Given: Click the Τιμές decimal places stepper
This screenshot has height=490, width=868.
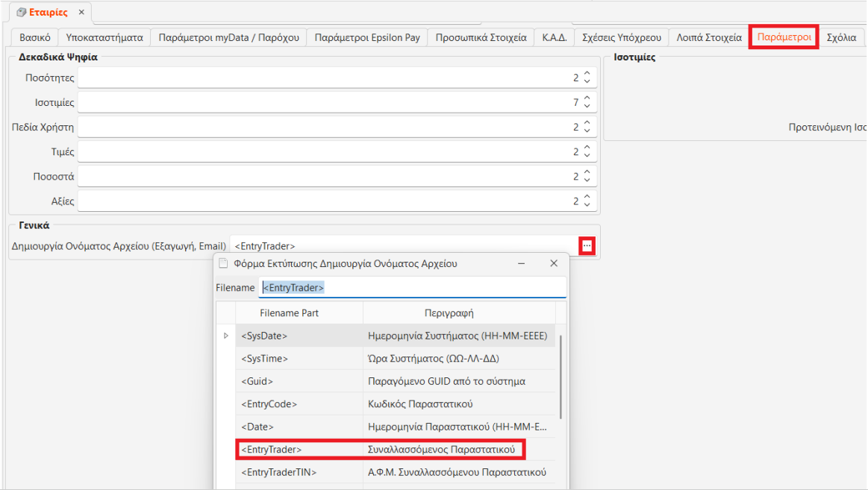Looking at the screenshot, I should pyautogui.click(x=587, y=152).
